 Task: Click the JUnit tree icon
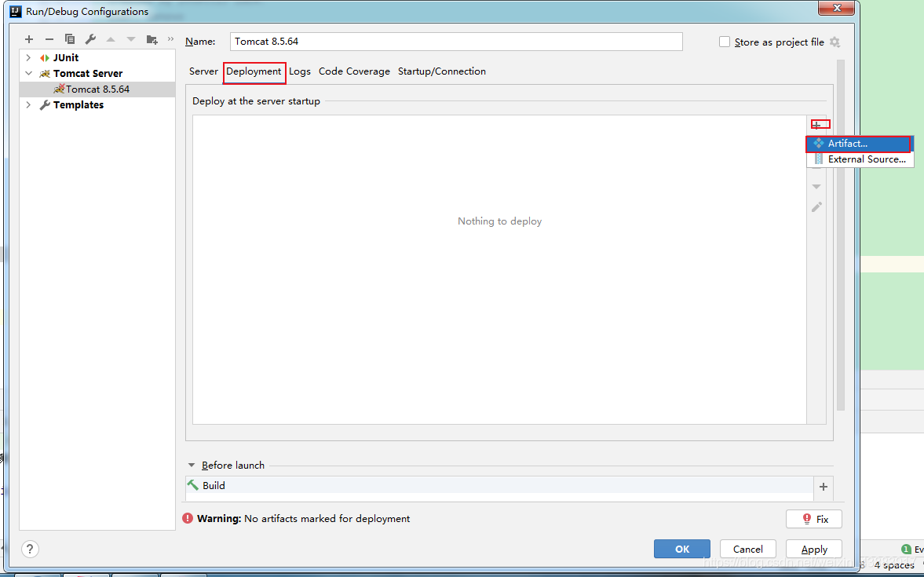click(x=45, y=58)
